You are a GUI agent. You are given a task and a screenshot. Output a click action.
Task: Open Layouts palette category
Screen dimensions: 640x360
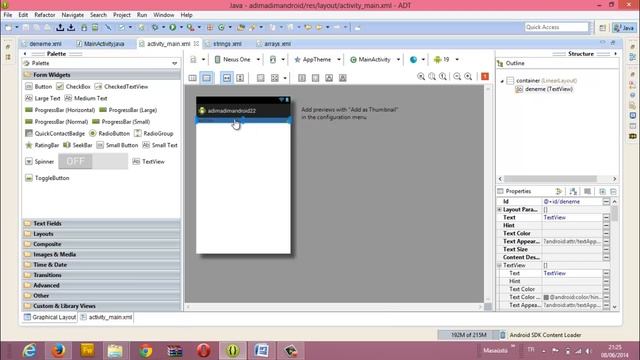click(101, 234)
